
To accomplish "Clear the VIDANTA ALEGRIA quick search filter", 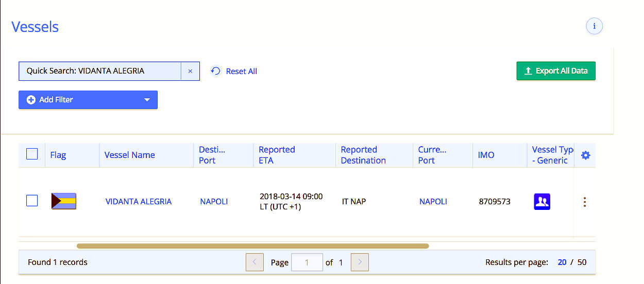I will [x=190, y=71].
